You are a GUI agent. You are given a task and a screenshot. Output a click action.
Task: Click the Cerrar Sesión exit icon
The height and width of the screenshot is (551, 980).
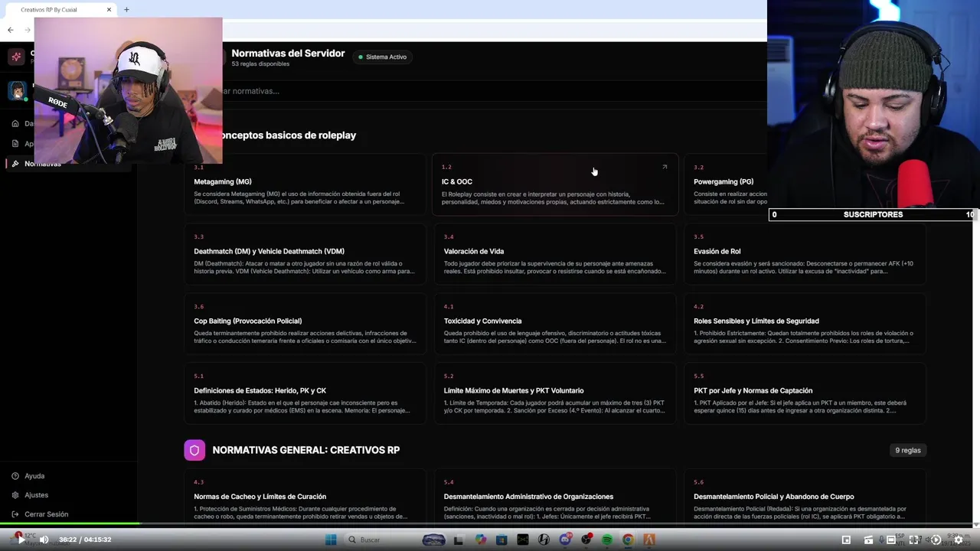[x=15, y=514]
